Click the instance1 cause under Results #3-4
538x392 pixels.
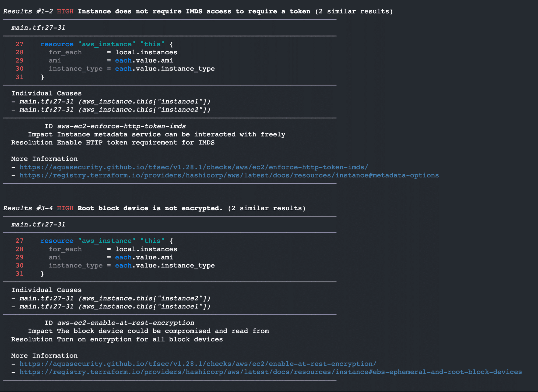click(x=115, y=307)
